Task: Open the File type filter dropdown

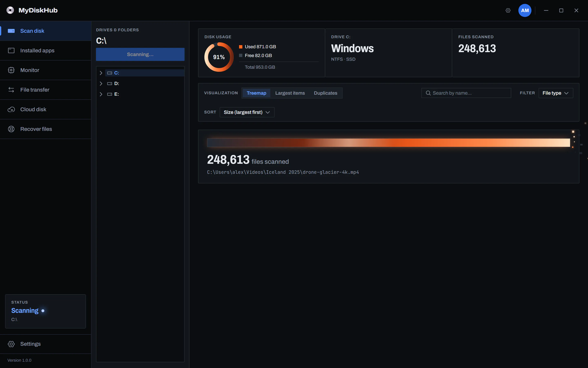Action: (556, 93)
